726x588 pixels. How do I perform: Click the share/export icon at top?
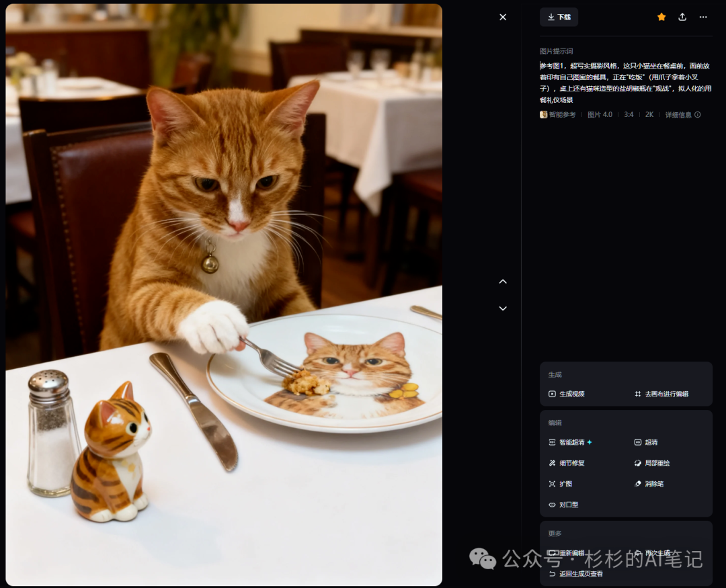(x=682, y=17)
